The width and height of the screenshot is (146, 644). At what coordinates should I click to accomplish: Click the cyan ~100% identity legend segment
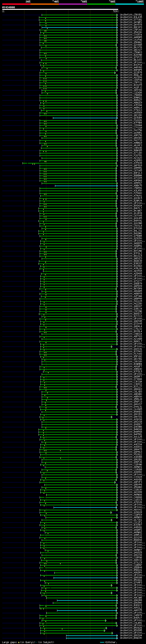(130, 4)
